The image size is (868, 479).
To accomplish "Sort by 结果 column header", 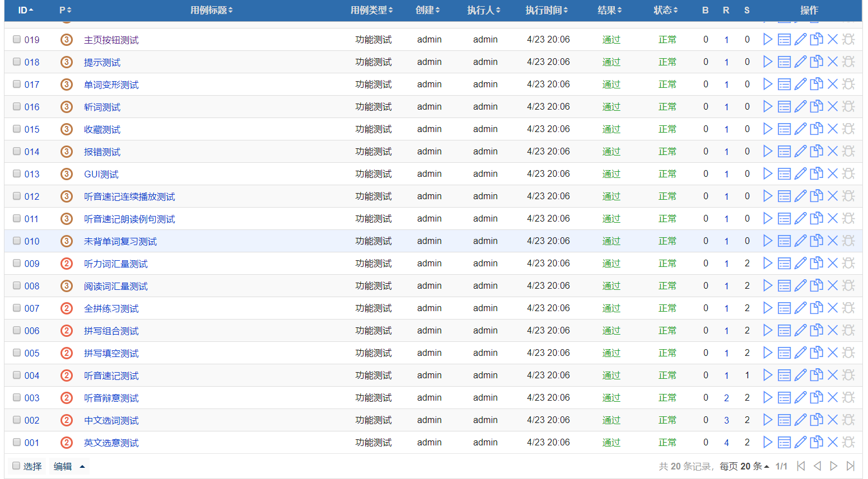I will click(x=609, y=10).
